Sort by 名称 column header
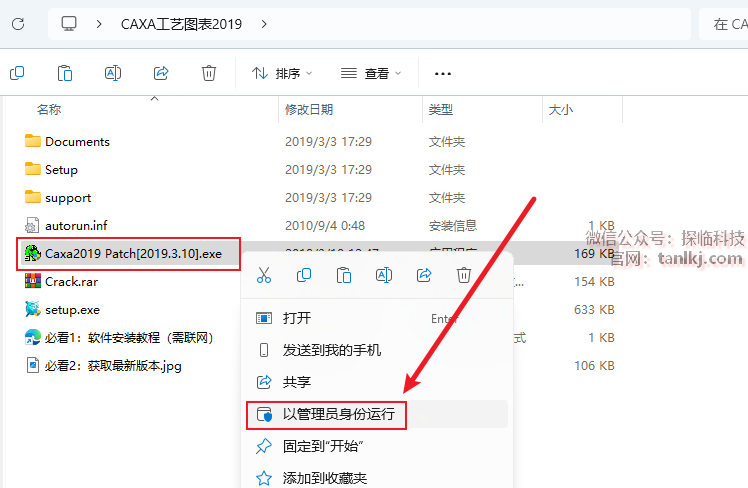Viewport: 748px width, 488px height. [49, 110]
